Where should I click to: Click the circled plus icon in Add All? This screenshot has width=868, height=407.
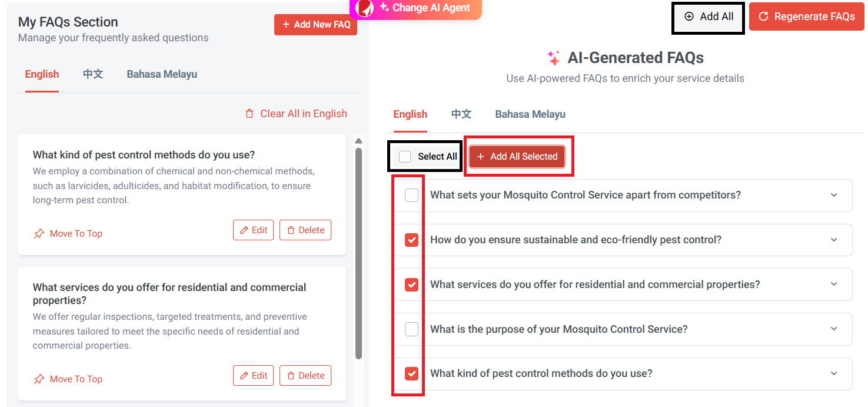point(690,17)
